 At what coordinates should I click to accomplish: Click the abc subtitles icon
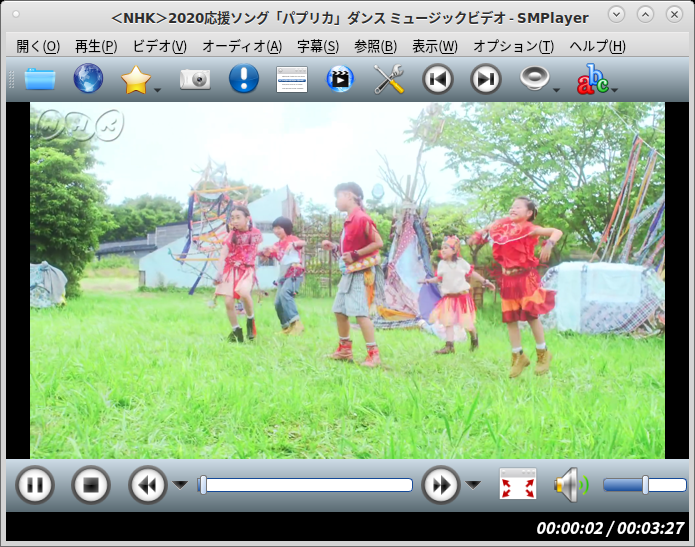click(x=593, y=79)
